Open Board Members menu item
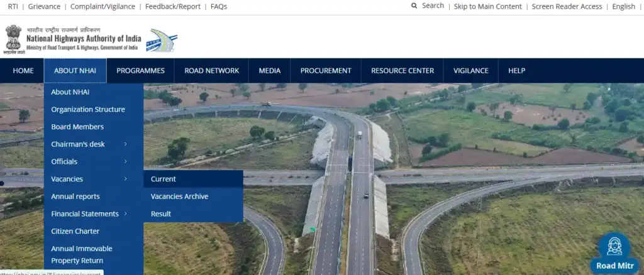This screenshot has height=275, width=644. pos(77,127)
